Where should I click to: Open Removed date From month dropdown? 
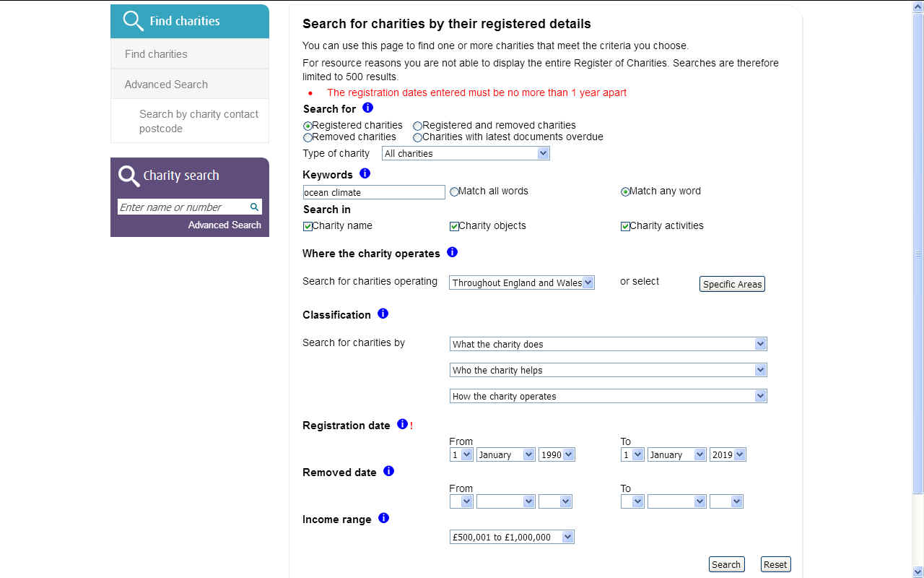(505, 501)
